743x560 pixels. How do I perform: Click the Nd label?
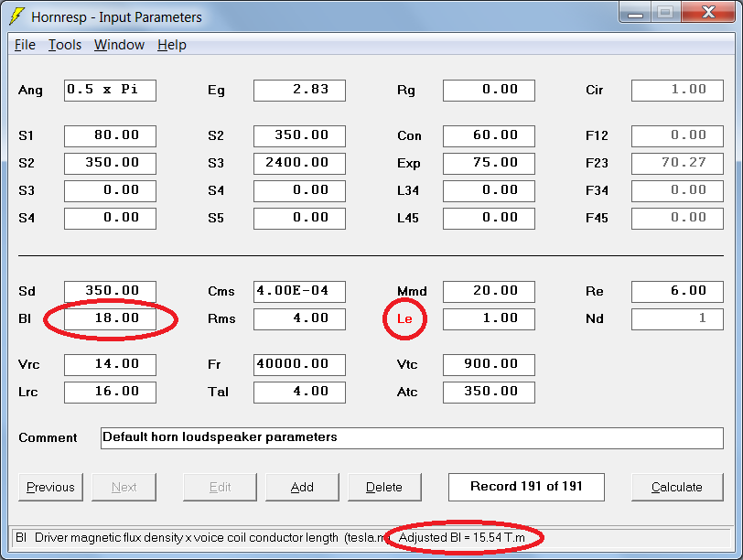tap(594, 318)
